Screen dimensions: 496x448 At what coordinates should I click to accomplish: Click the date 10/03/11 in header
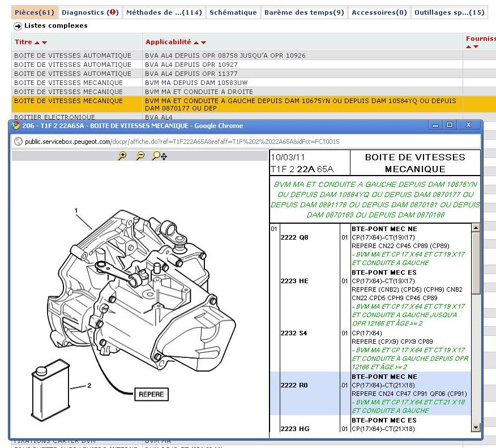coord(288,157)
